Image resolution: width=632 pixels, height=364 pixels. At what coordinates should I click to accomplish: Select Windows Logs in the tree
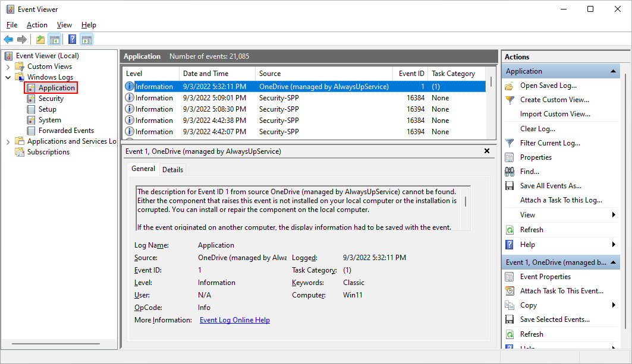point(50,77)
